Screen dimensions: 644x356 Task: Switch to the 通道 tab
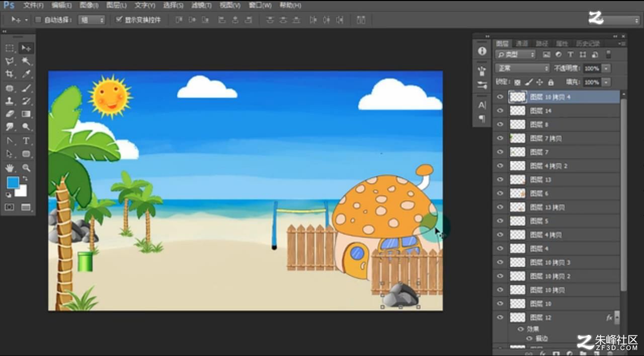(x=522, y=43)
